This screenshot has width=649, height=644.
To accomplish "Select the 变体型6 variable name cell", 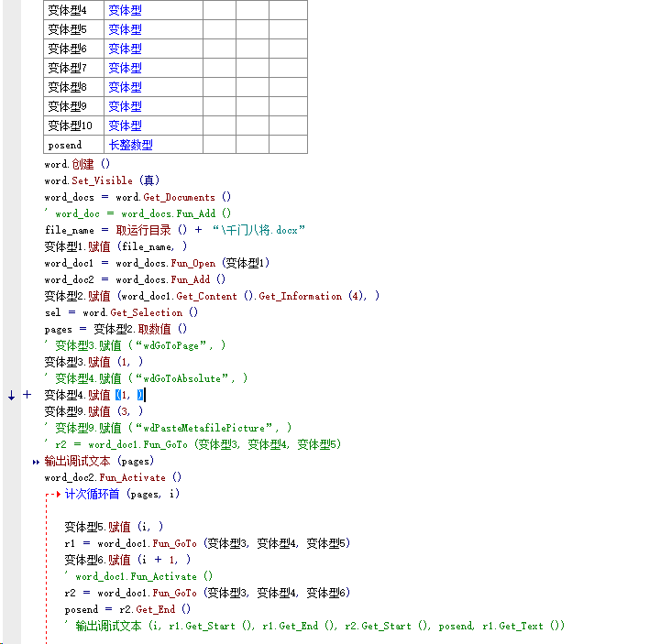I will pos(73,49).
